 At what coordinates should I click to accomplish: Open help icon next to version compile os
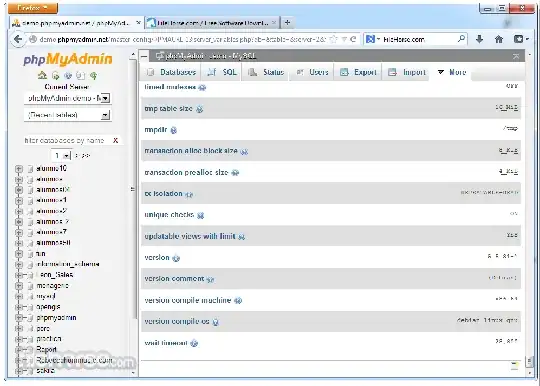pos(216,322)
